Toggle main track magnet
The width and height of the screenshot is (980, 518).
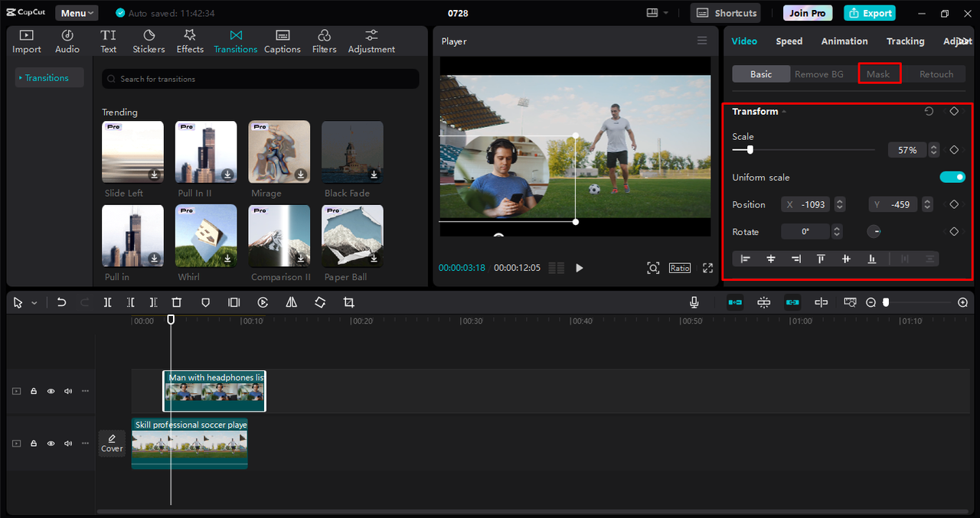tap(735, 303)
